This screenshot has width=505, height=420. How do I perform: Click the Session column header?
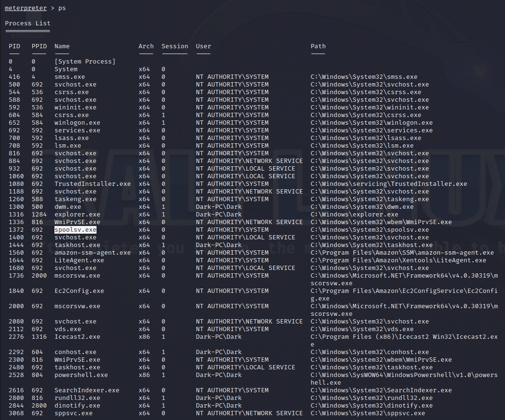pos(175,46)
